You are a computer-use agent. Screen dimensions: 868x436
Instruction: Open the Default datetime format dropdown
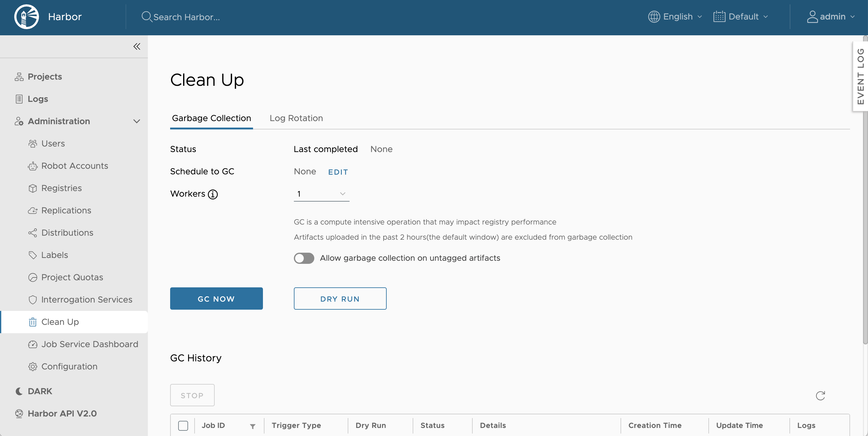pos(741,16)
